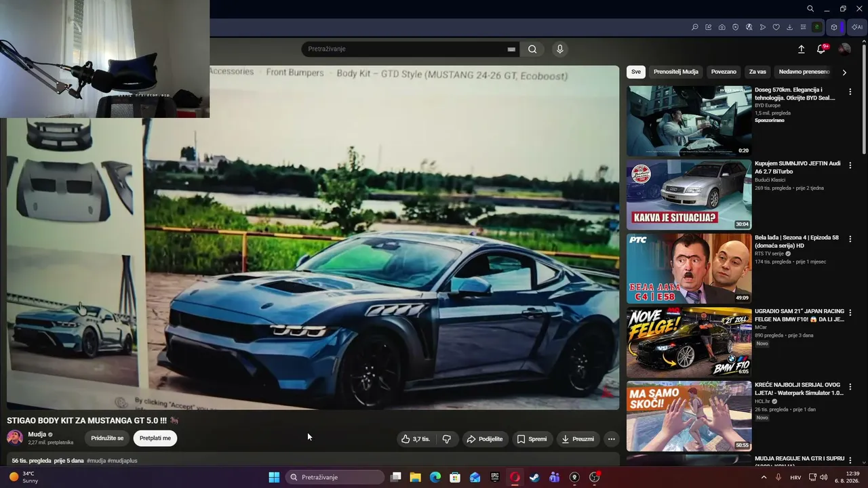Open File Explorer from the taskbar
The image size is (868, 488).
click(x=415, y=477)
